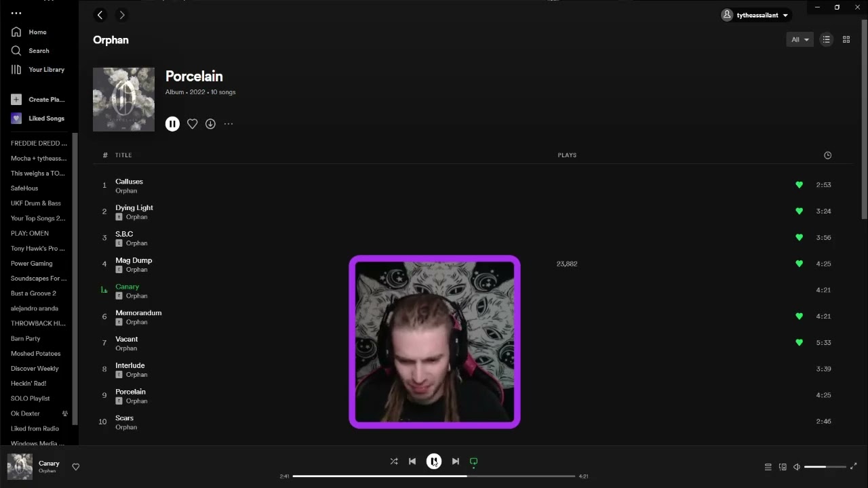Select the Scars track title
The width and height of the screenshot is (868, 488).
124,418
